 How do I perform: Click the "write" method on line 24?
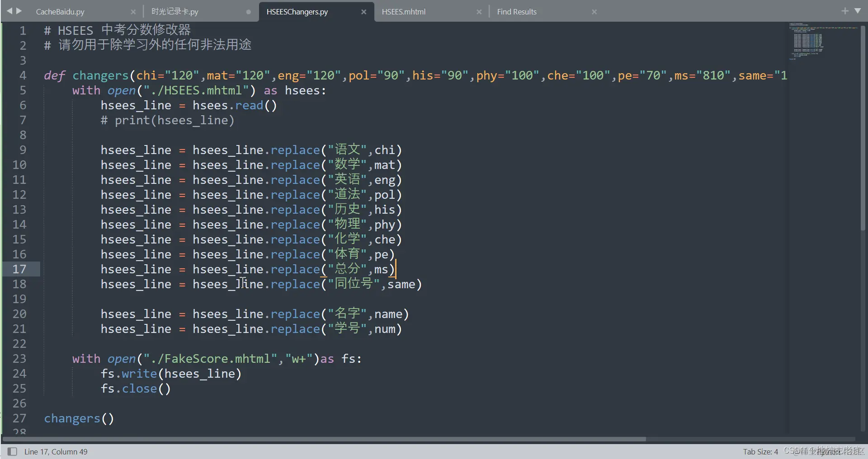(139, 374)
